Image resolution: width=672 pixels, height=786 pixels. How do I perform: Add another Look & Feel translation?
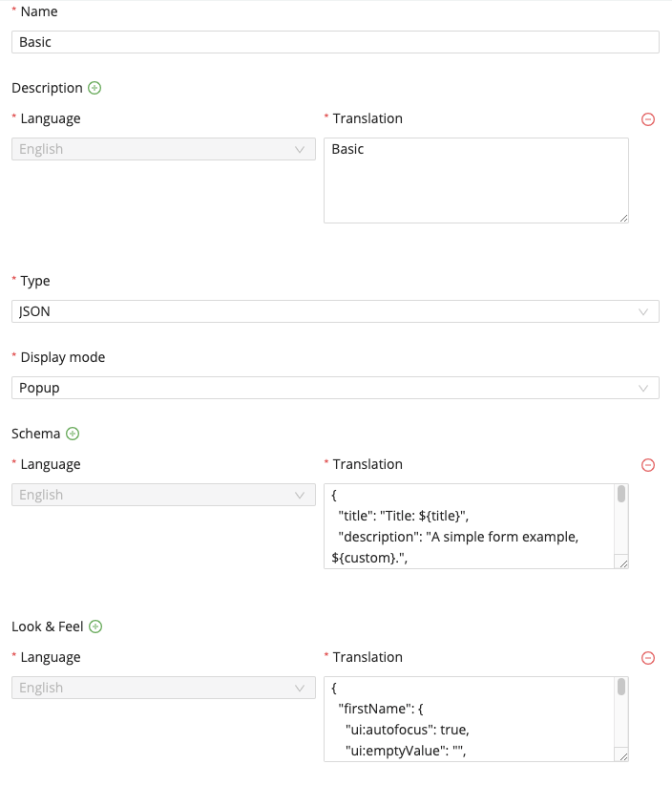(x=95, y=626)
